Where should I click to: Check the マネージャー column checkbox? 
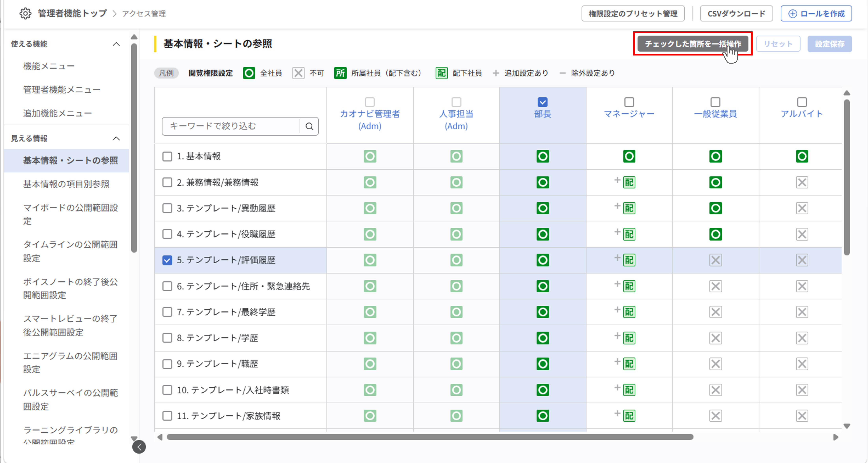tap(629, 102)
